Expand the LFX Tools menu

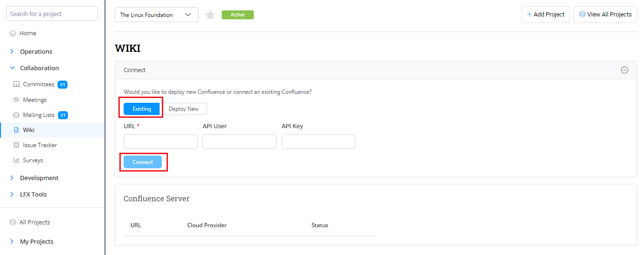click(12, 195)
